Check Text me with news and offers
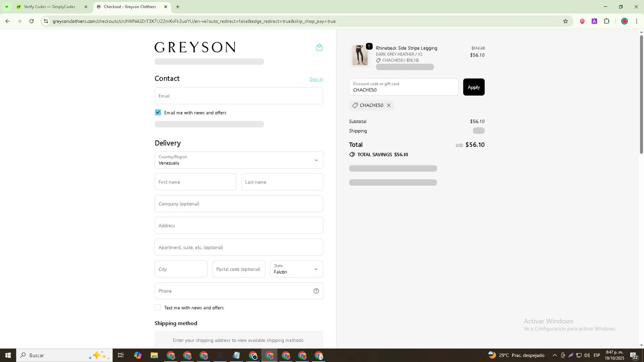The image size is (644, 362). click(158, 308)
